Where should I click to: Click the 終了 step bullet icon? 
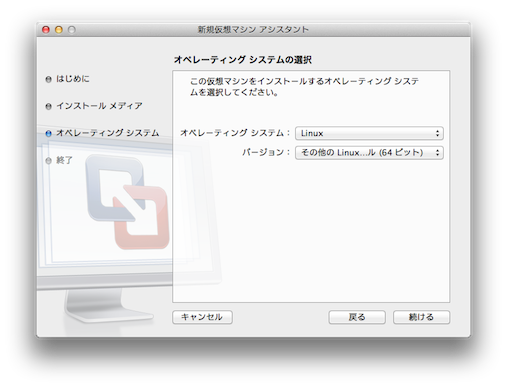[x=49, y=161]
